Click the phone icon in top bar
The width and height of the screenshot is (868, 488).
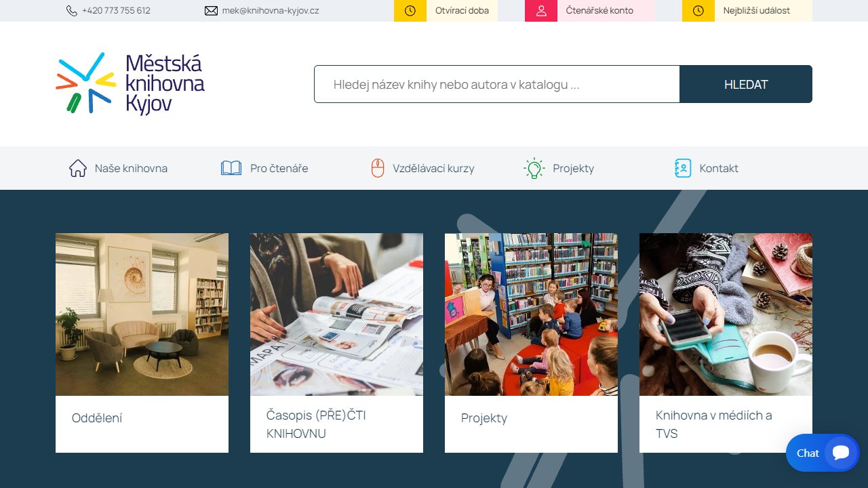click(x=72, y=11)
